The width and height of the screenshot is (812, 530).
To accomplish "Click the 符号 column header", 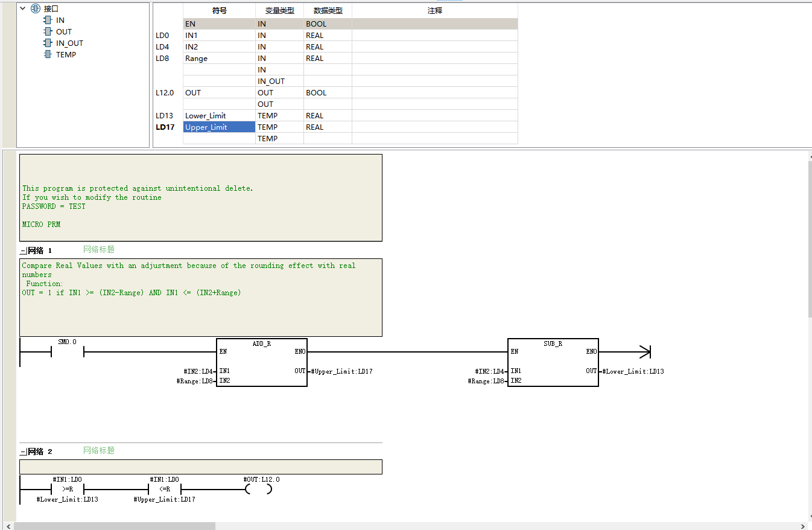I will click(219, 11).
